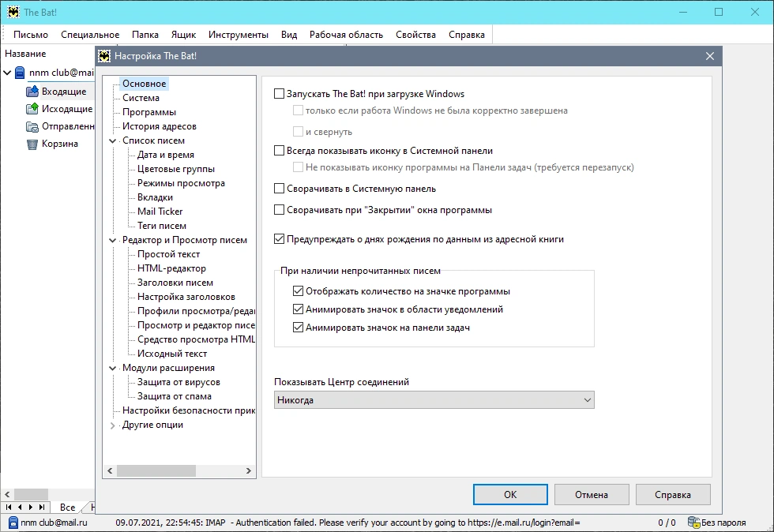This screenshot has height=532, width=774.
Task: Click The Bat! app icon in main title bar
Action: tap(13, 13)
